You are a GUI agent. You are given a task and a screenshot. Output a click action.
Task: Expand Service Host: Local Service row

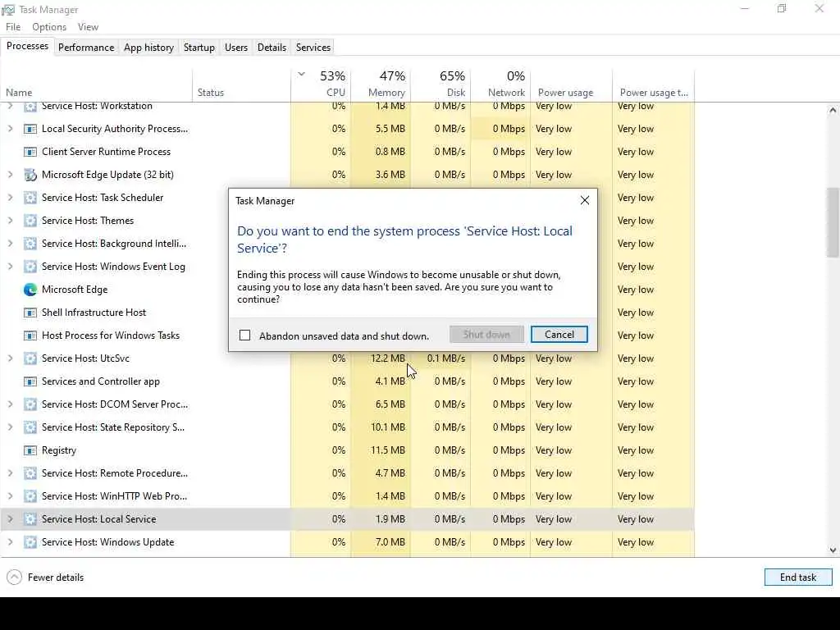click(x=10, y=519)
